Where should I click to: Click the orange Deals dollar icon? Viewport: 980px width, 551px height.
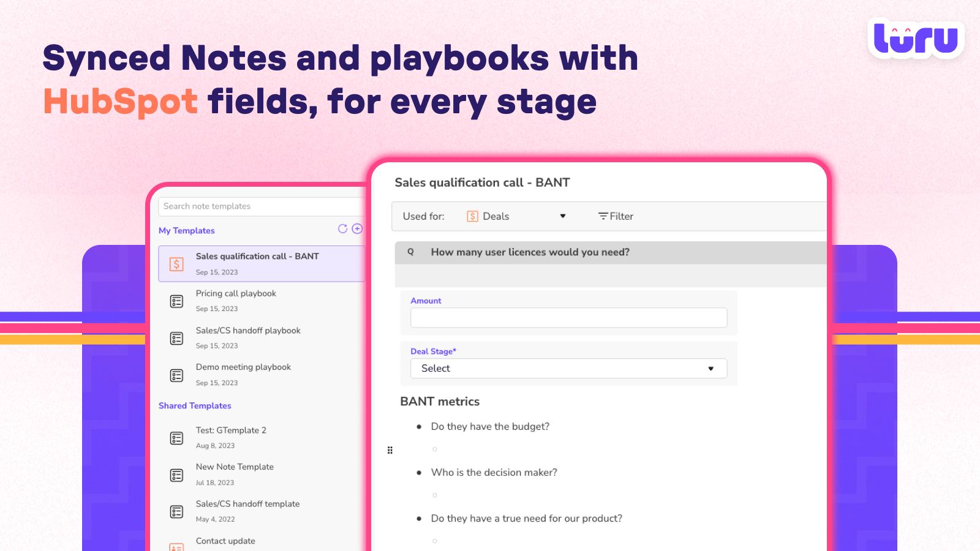pos(472,216)
